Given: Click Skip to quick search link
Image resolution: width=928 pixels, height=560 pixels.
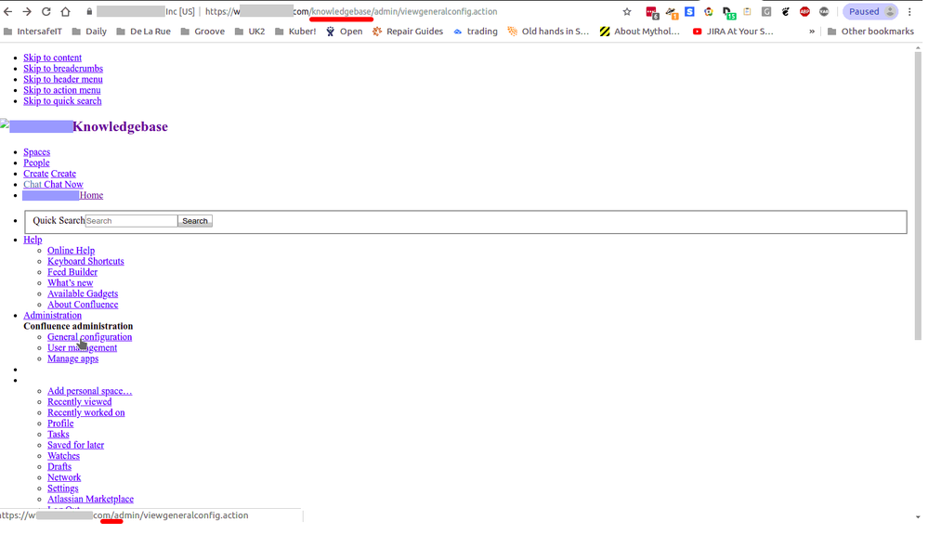Looking at the screenshot, I should (63, 101).
